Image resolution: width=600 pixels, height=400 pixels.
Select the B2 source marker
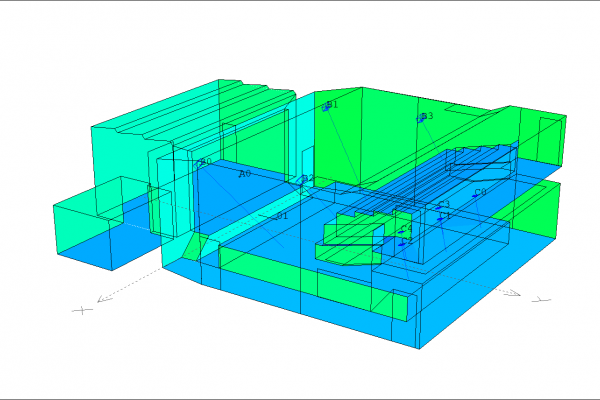pyautogui.click(x=301, y=181)
